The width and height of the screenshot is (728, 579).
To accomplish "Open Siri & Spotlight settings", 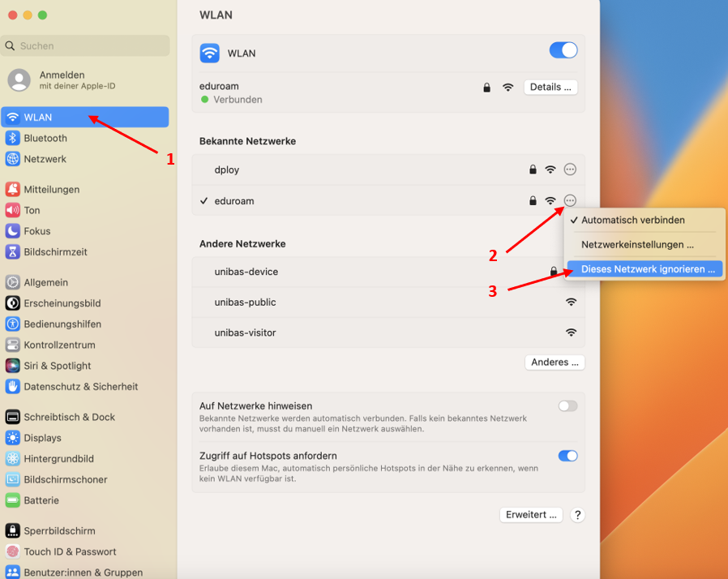I will (x=57, y=366).
